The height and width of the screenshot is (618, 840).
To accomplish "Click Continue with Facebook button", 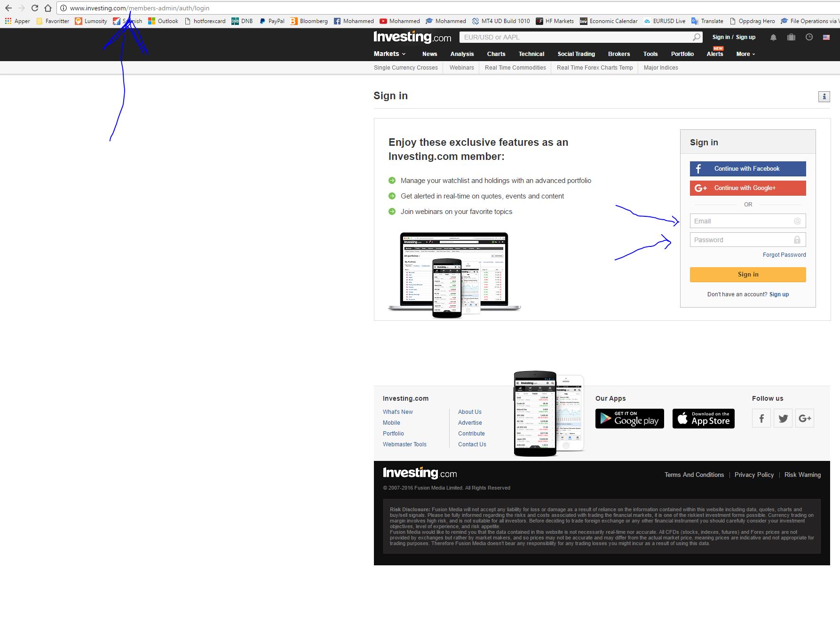I will click(x=748, y=169).
